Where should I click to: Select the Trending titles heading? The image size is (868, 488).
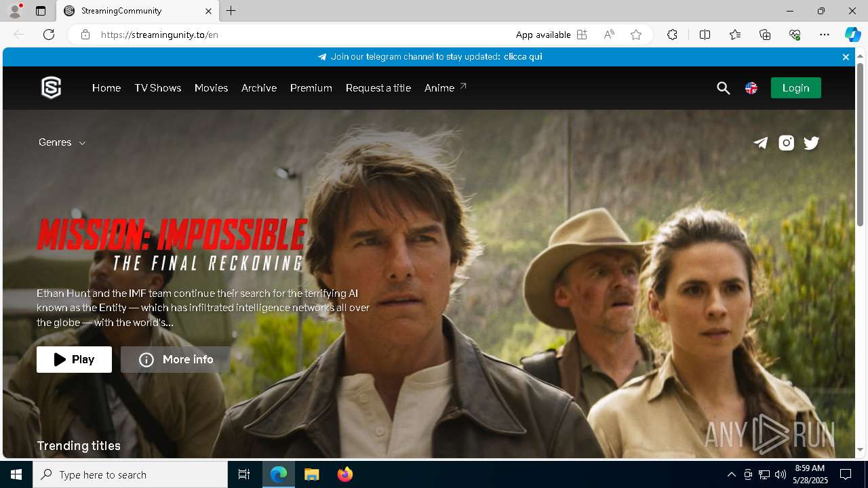(79, 446)
